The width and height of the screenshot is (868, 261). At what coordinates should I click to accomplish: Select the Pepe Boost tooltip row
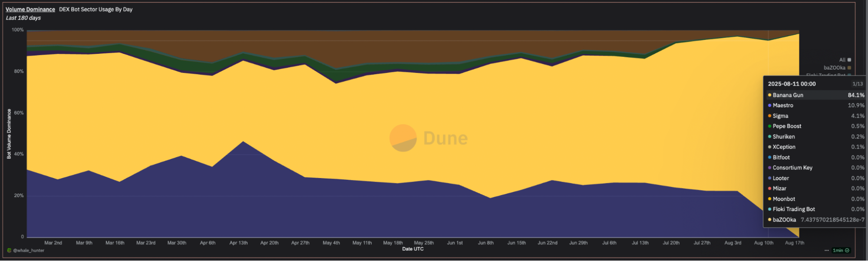coord(815,126)
